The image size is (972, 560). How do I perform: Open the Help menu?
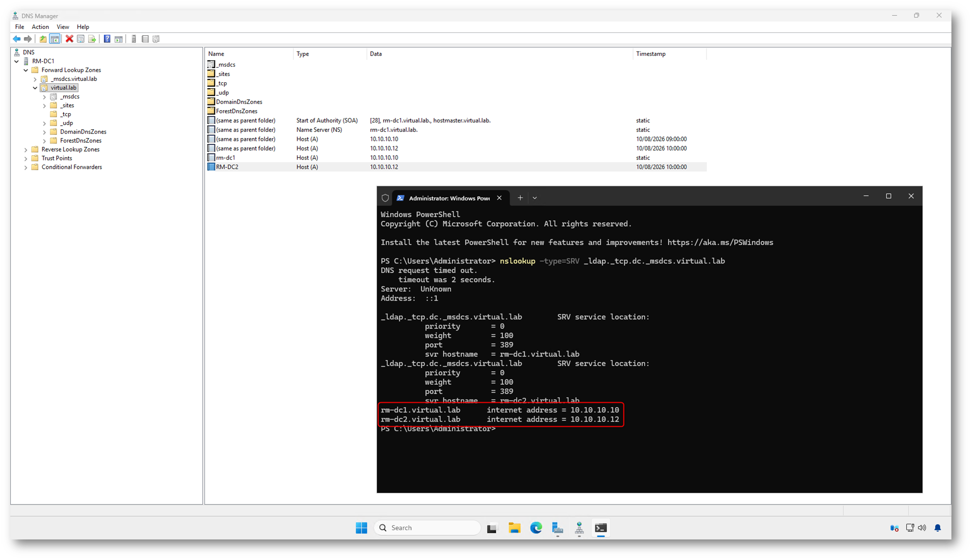tap(83, 27)
